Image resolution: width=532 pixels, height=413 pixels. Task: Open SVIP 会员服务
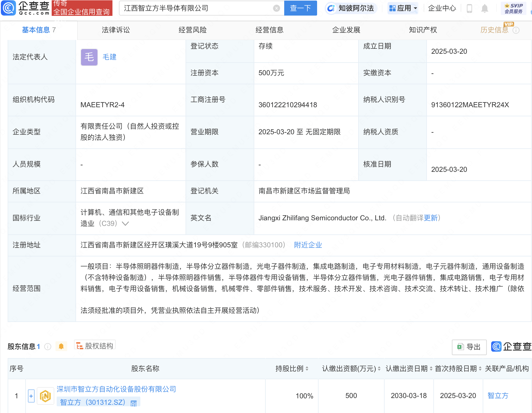pyautogui.click(x=514, y=8)
